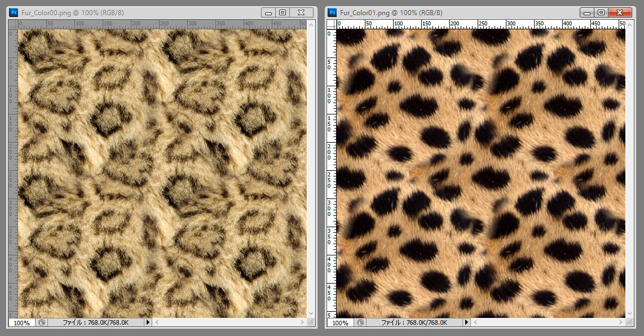Click the horizontal ruler above the leopard texture

pyautogui.click(x=158, y=24)
